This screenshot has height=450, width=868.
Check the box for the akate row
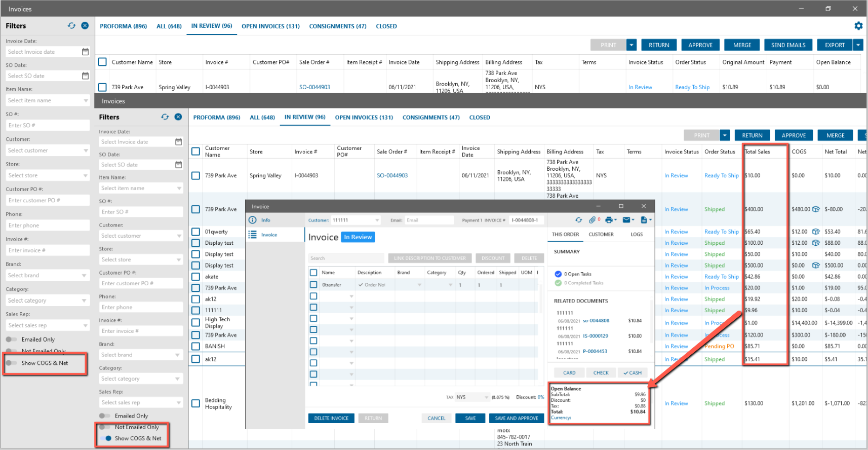coord(196,277)
